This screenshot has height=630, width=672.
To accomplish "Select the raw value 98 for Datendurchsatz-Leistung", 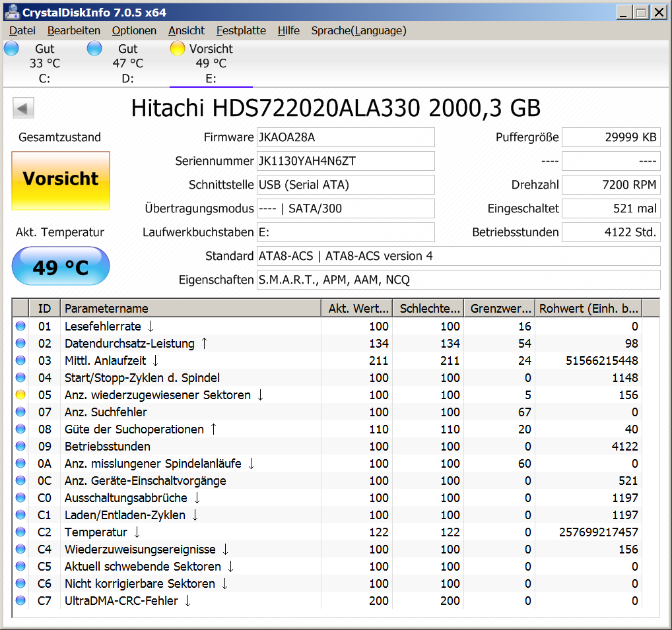I will click(631, 344).
